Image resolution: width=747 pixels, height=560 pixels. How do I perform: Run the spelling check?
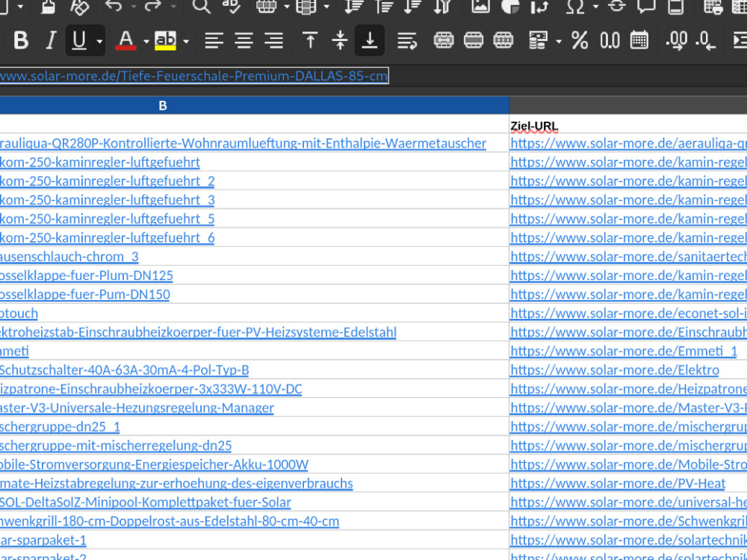click(x=232, y=7)
